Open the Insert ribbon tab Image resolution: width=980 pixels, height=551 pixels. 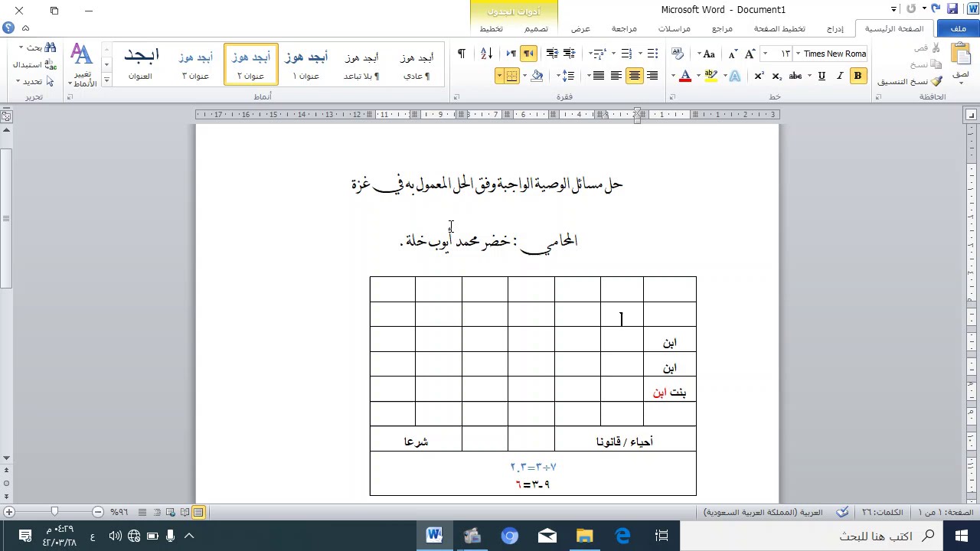pyautogui.click(x=835, y=28)
